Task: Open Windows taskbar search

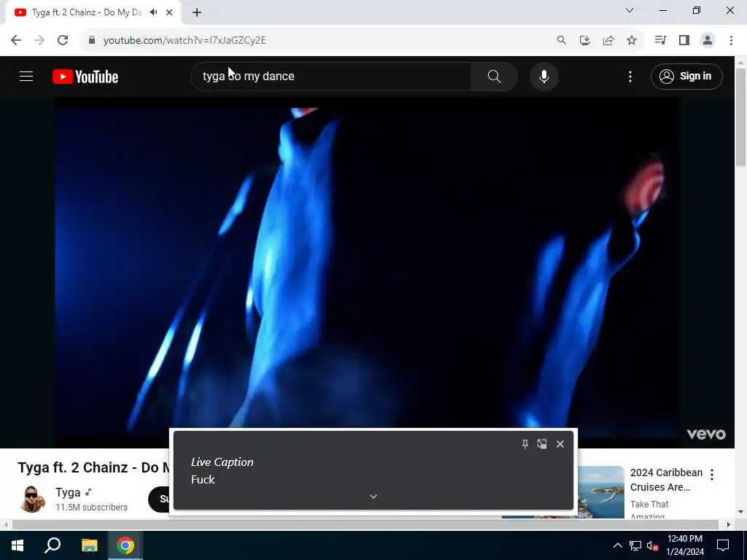Action: click(53, 545)
